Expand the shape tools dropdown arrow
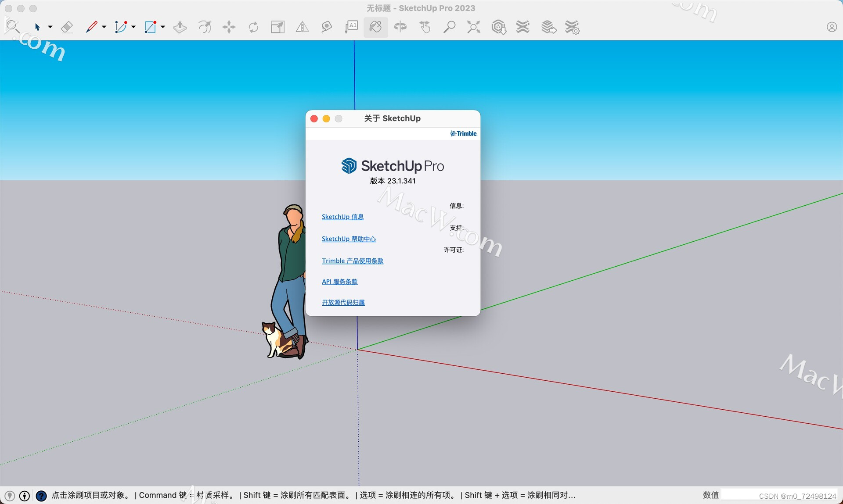The height and width of the screenshot is (504, 843). coord(163,27)
